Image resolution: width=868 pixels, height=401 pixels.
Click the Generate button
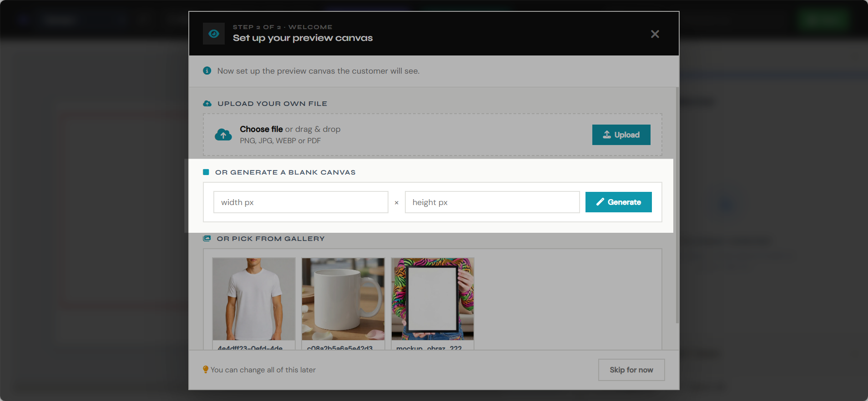point(618,202)
